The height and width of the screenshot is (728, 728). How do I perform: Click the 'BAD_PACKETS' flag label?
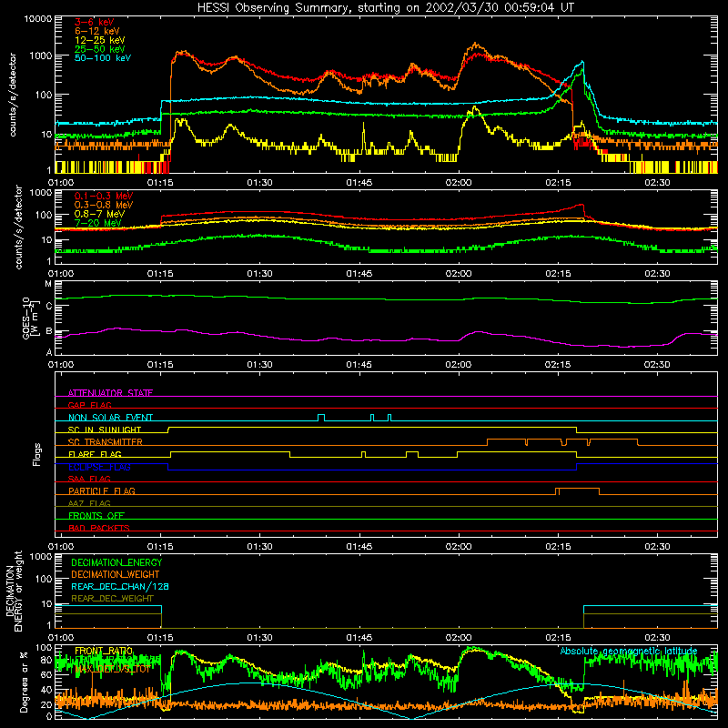tap(99, 528)
